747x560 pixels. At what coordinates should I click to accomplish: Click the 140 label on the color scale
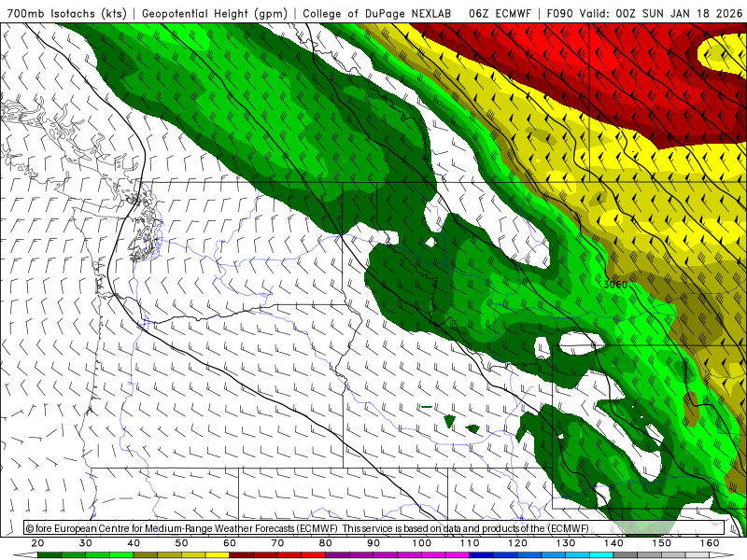pyautogui.click(x=613, y=543)
